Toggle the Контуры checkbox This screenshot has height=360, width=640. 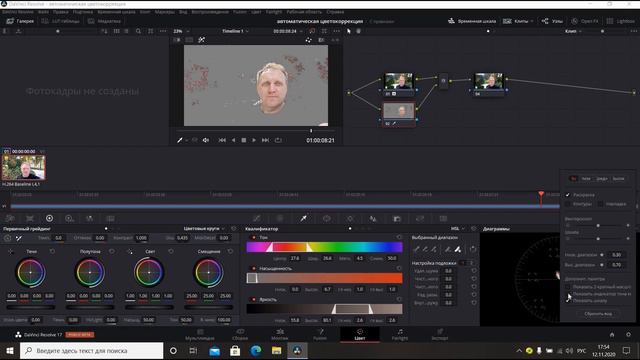[x=568, y=204]
